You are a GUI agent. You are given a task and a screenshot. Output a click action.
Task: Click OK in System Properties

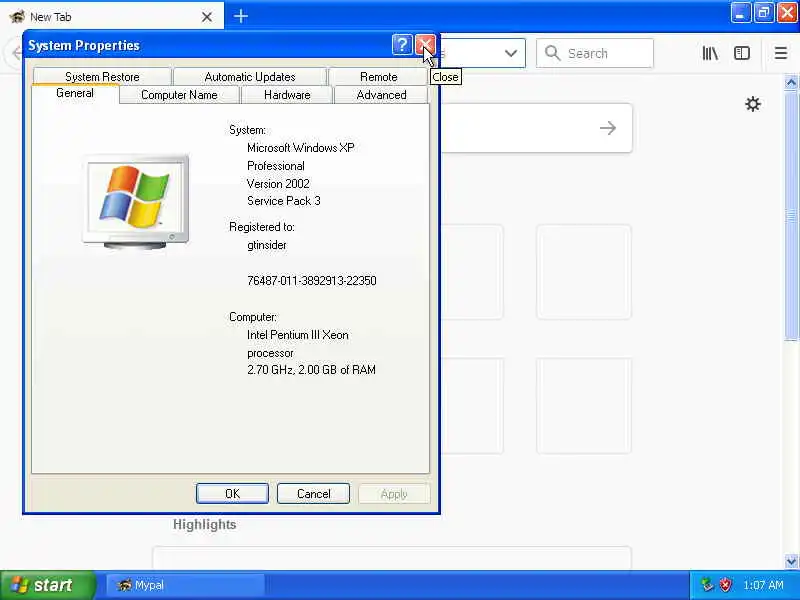(x=232, y=493)
